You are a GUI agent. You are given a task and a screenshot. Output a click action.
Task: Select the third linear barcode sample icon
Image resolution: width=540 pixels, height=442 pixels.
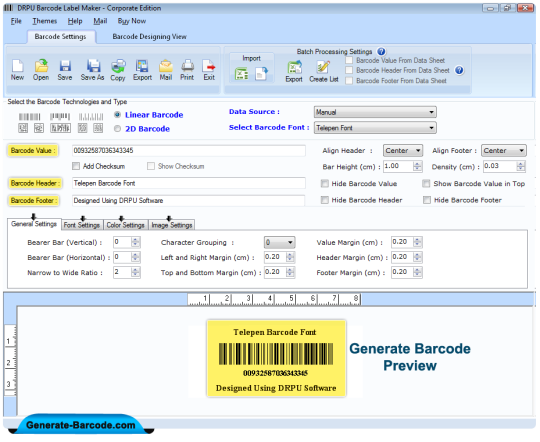click(x=91, y=117)
